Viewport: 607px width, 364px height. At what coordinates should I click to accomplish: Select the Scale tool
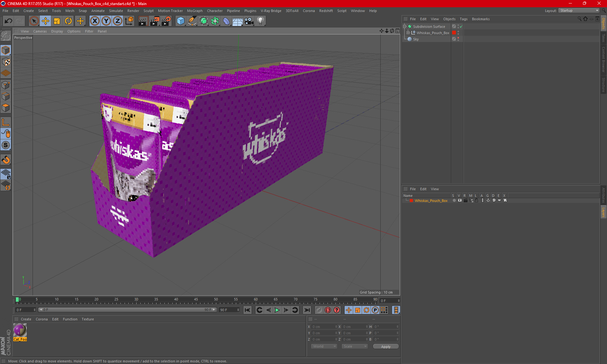click(x=57, y=21)
